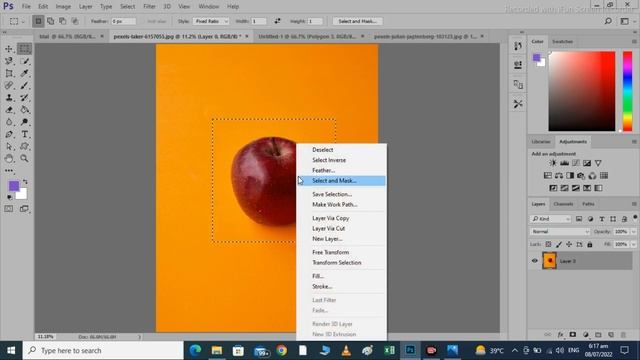The width and height of the screenshot is (640, 360).
Task: Add a Vibrance adjustment triangle icon
Action: [x=598, y=163]
